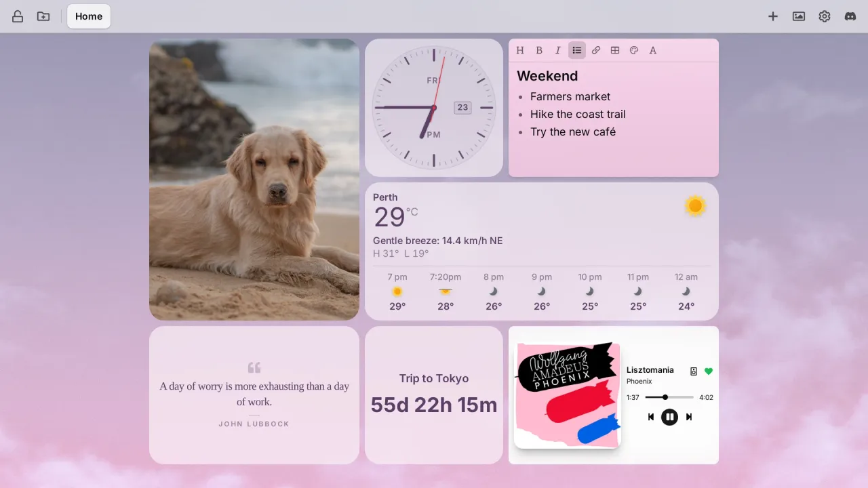
Task: Click the unlock layout padlock icon
Action: 18,16
